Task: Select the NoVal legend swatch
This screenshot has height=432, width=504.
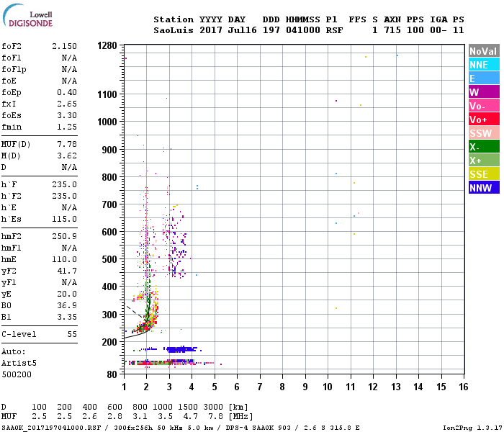Action: pos(484,51)
